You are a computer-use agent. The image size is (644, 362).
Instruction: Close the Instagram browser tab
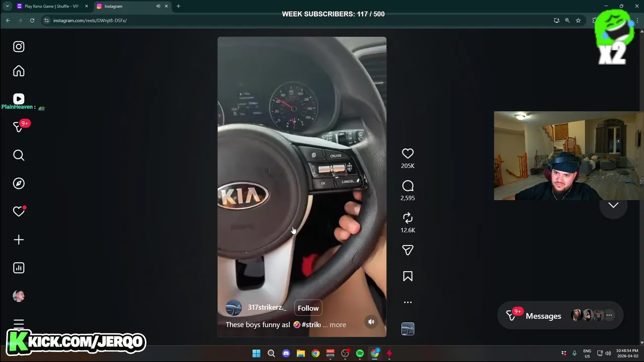tap(166, 6)
